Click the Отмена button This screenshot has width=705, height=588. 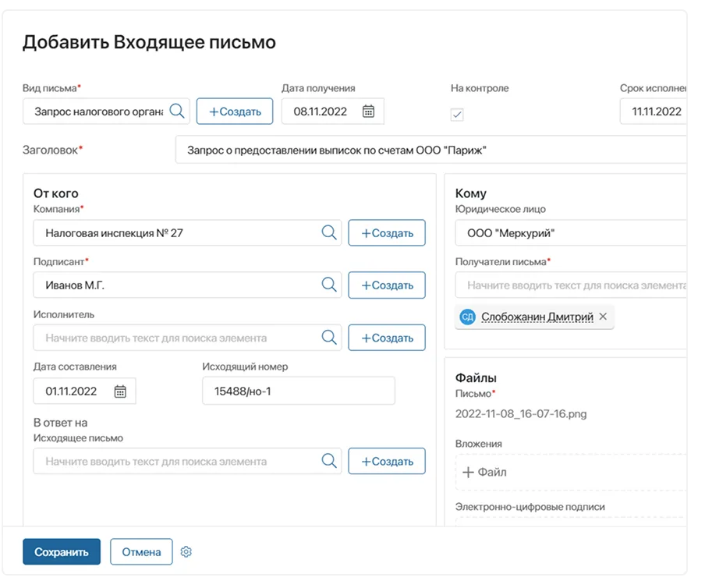click(x=141, y=551)
